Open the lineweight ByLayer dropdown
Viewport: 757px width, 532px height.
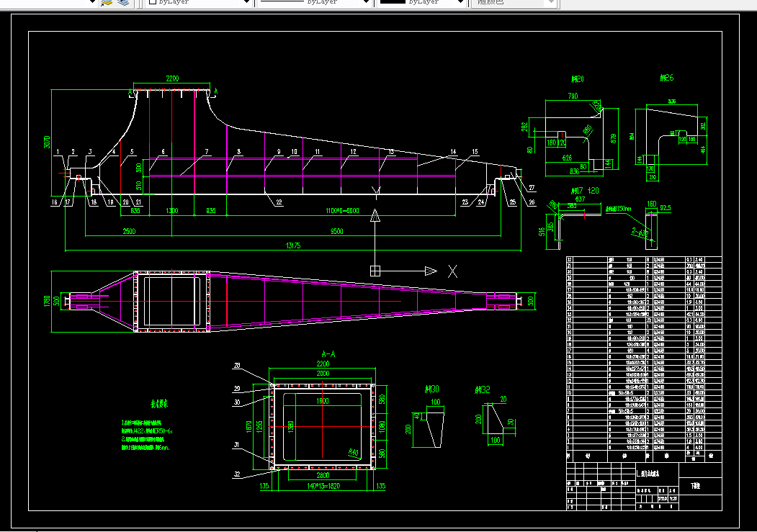pos(421,2)
